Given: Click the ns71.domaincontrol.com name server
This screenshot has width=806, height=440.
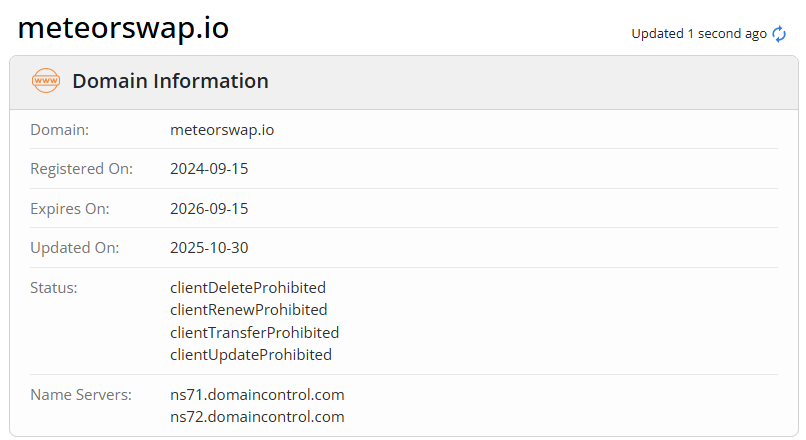Looking at the screenshot, I should pyautogui.click(x=257, y=395).
